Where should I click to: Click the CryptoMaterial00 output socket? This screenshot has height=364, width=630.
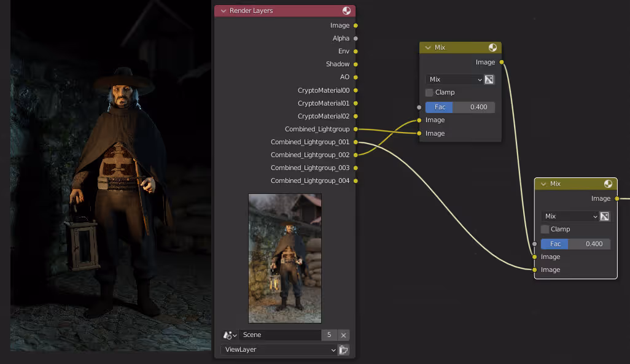[356, 90]
